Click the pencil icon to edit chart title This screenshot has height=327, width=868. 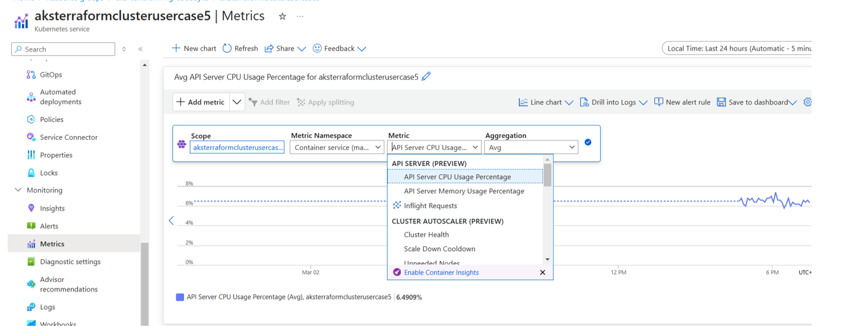pos(426,76)
